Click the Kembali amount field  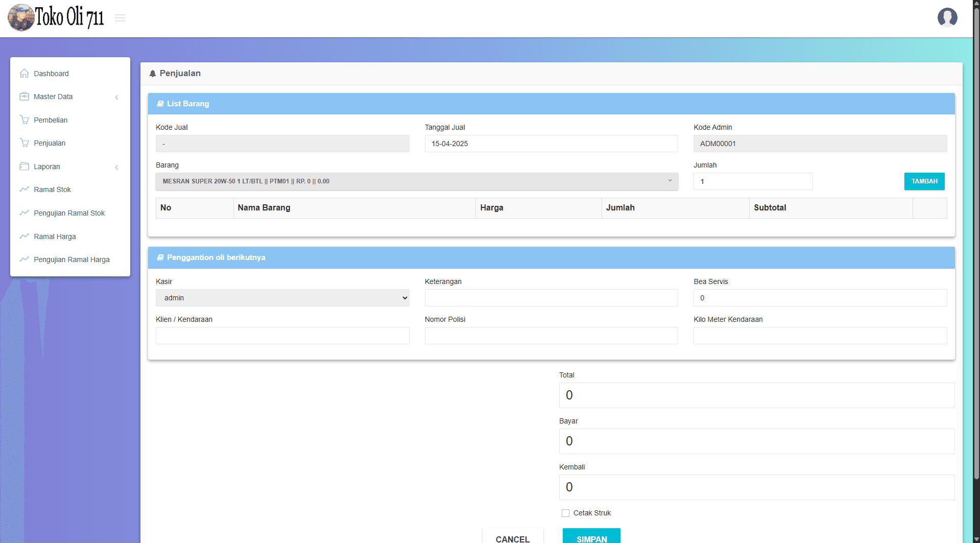[x=757, y=487]
